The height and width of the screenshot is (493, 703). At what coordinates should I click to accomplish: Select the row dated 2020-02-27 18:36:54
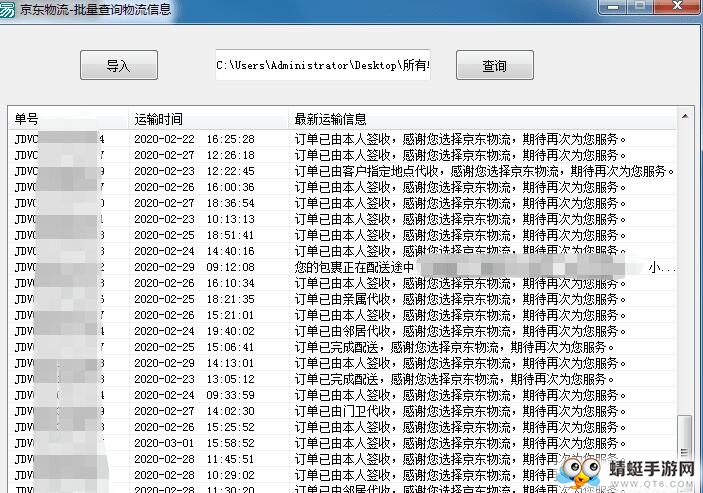click(x=343, y=203)
